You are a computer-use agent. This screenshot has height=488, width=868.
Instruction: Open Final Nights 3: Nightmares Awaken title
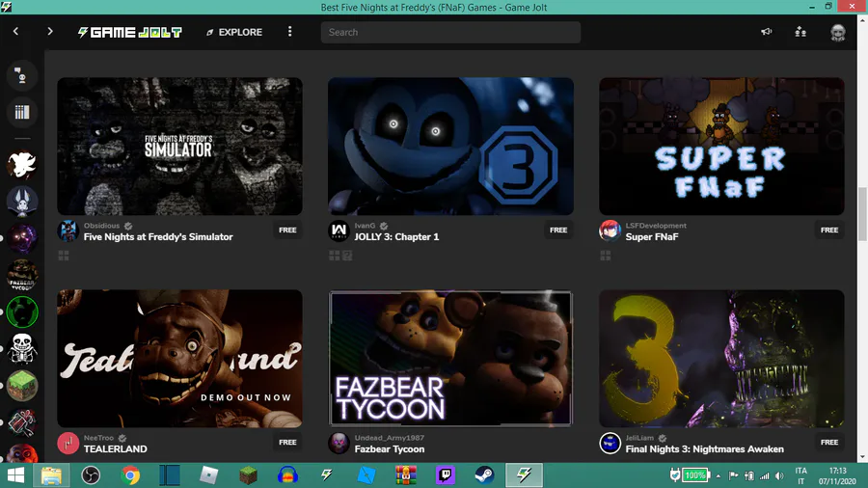(x=704, y=449)
